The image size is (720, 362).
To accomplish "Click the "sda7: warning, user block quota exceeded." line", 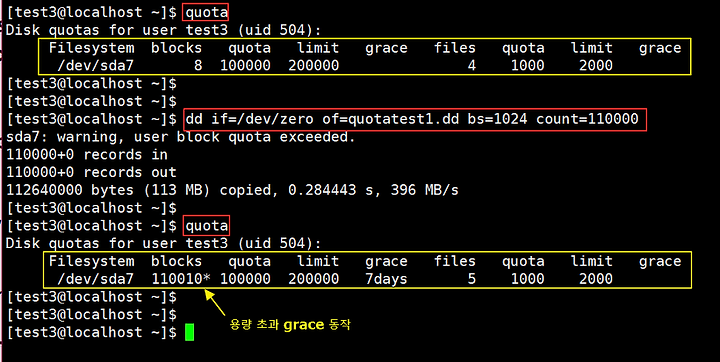I will [x=180, y=137].
